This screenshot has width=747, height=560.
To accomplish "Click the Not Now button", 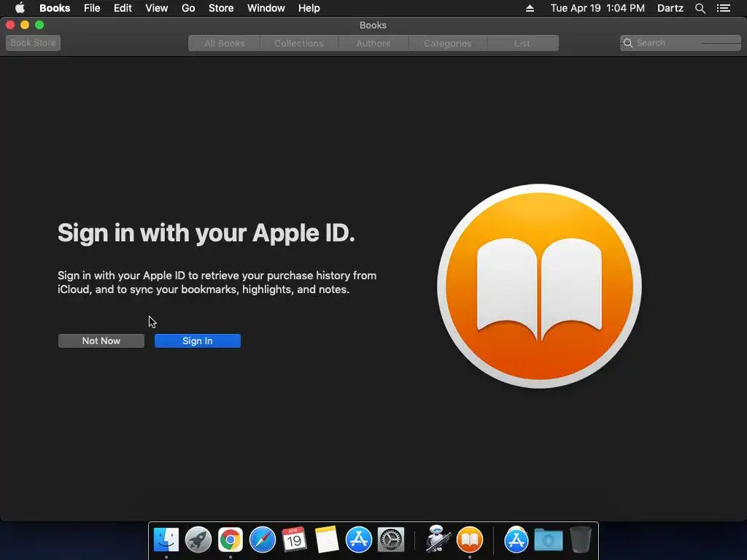I will coord(101,341).
